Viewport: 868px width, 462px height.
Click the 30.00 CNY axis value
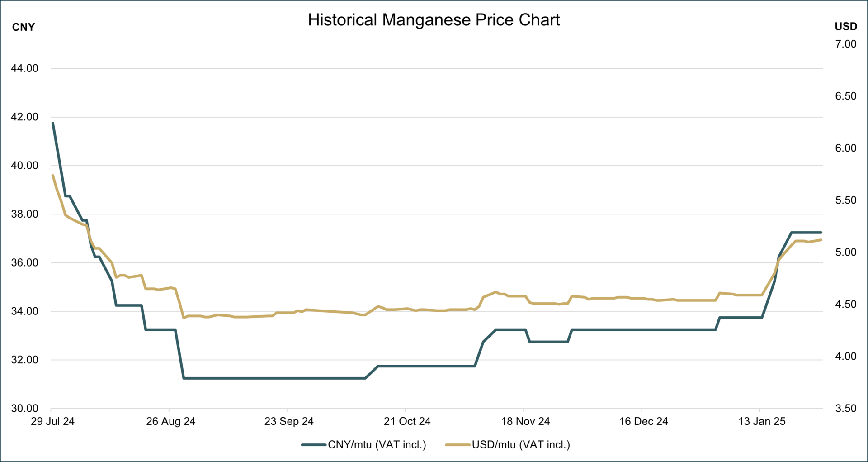(x=25, y=409)
